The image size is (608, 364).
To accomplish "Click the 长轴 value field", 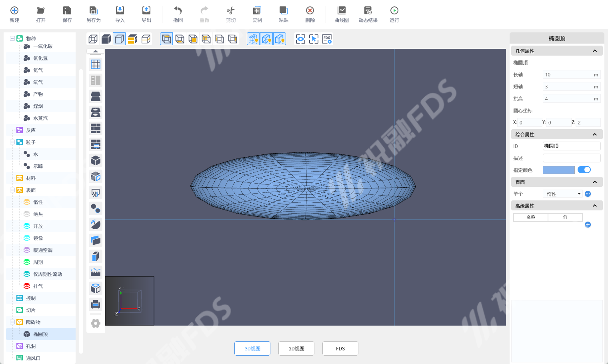I will click(x=572, y=75).
